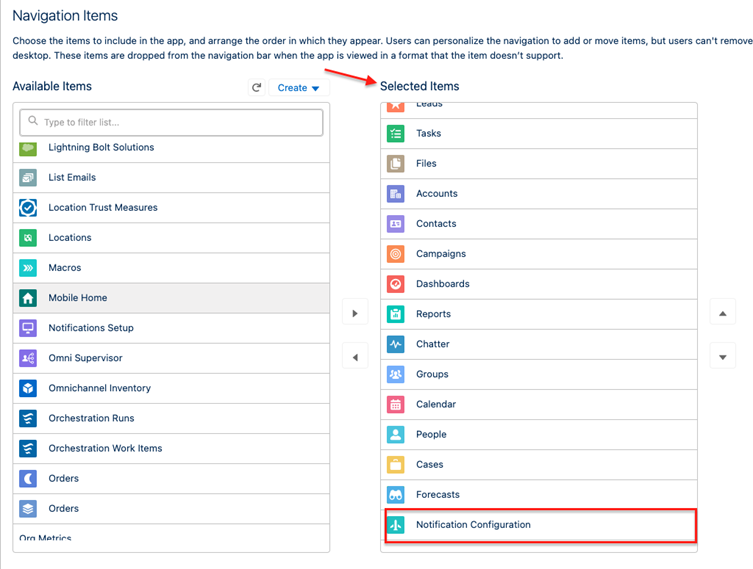This screenshot has height=569, width=753.
Task: Click the right arrow to add item
Action: point(355,314)
